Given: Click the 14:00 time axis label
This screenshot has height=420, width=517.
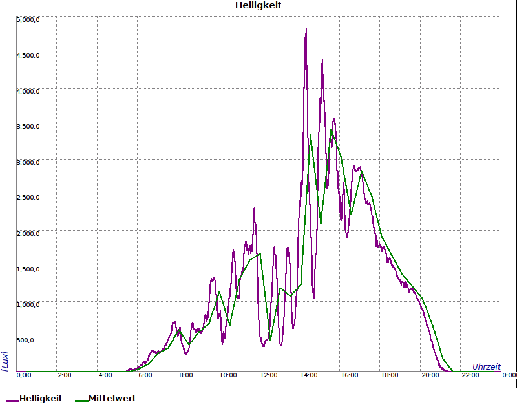Looking at the screenshot, I should (x=309, y=375).
